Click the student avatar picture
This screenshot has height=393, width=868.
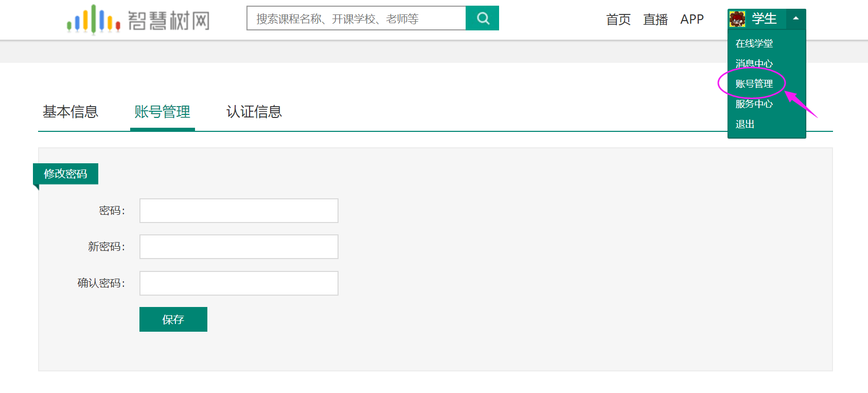point(737,19)
